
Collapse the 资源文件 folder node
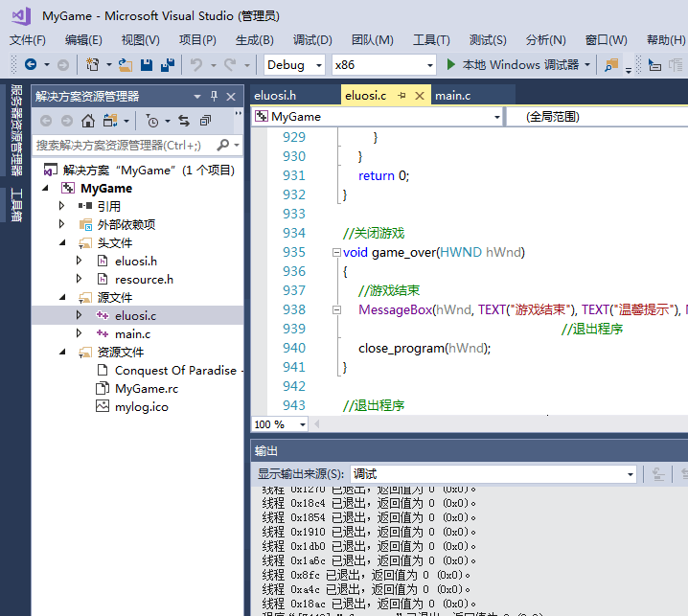click(x=62, y=352)
